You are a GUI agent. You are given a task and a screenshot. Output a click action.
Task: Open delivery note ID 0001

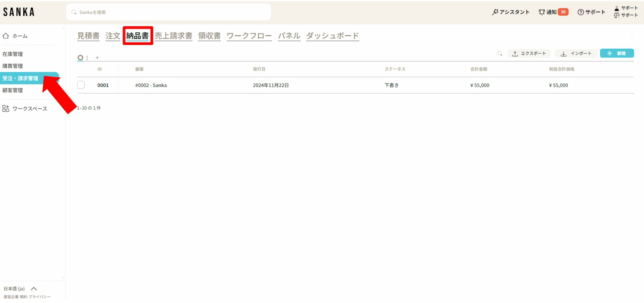pos(103,85)
